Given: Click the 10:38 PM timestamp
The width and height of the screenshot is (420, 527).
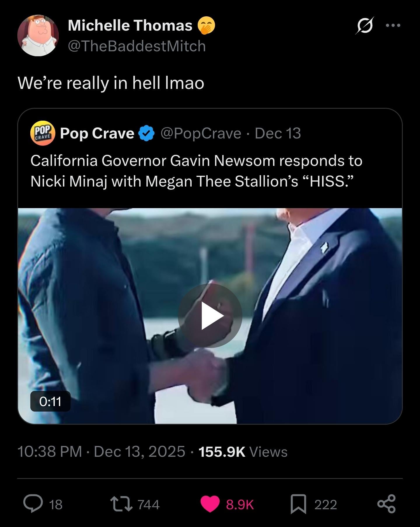Looking at the screenshot, I should click(x=50, y=452).
